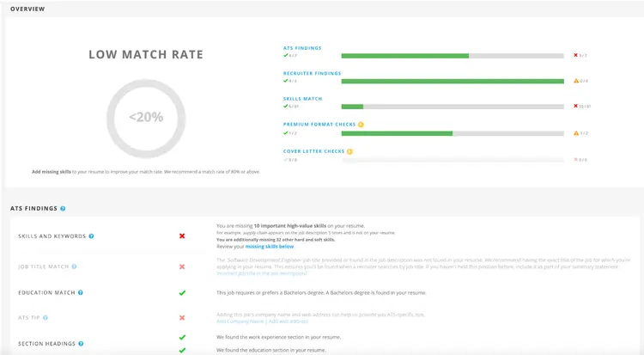Open the Cover Letter Checks link
The width and height of the screenshot is (644, 355).
click(x=313, y=151)
